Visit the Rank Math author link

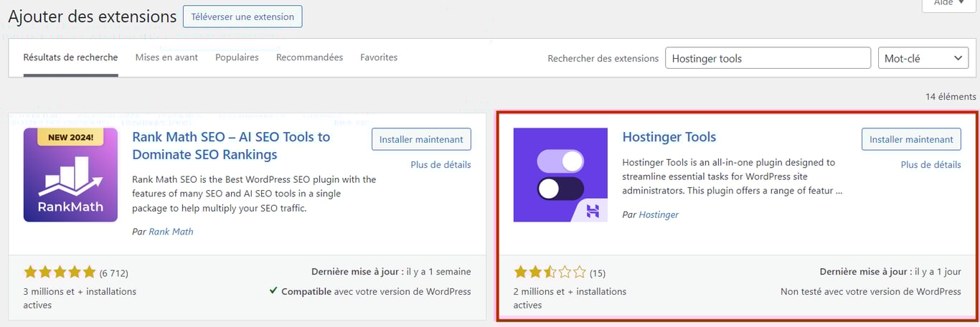171,232
